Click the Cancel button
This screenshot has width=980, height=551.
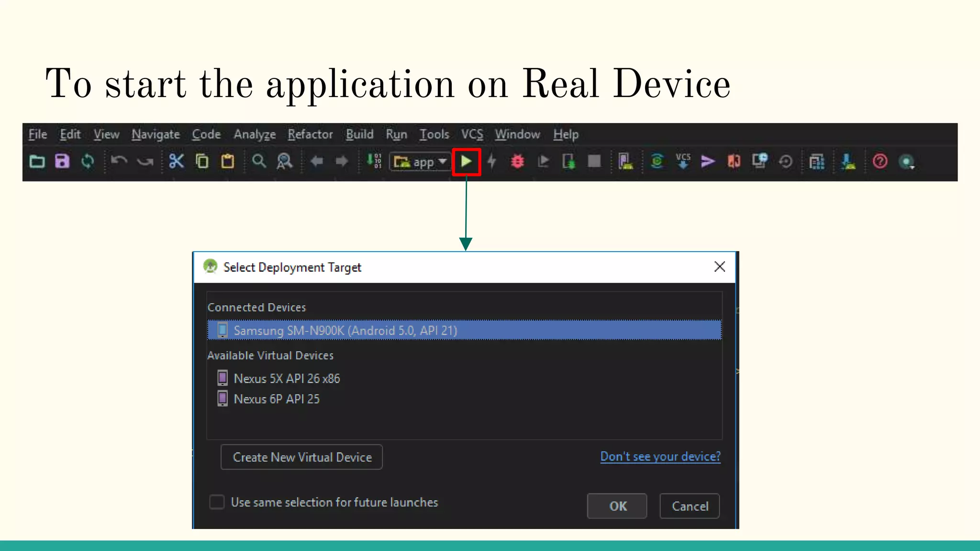(690, 506)
